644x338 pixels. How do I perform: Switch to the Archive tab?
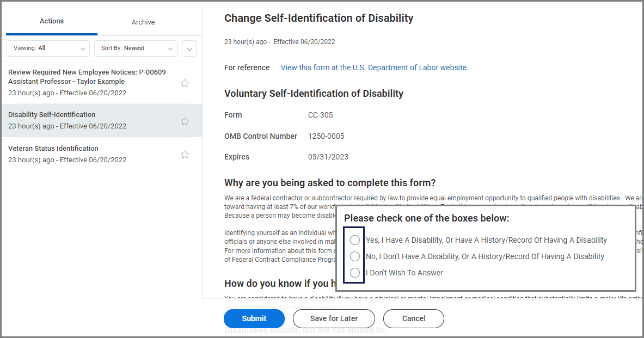point(143,22)
